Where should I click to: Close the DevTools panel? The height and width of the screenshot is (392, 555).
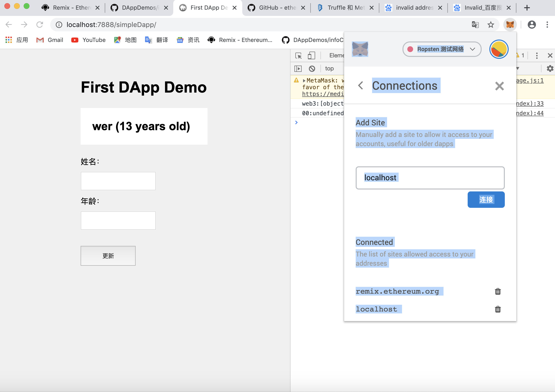(550, 55)
